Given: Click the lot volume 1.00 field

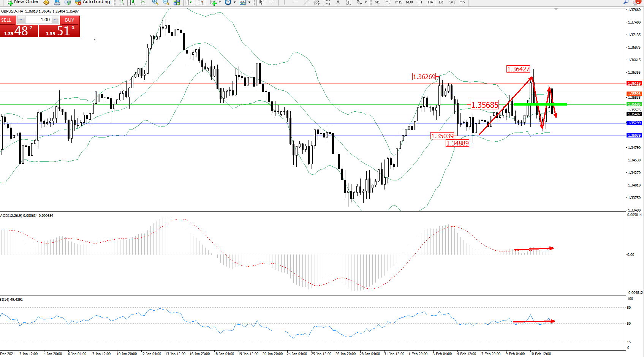Looking at the screenshot, I should point(38,20).
